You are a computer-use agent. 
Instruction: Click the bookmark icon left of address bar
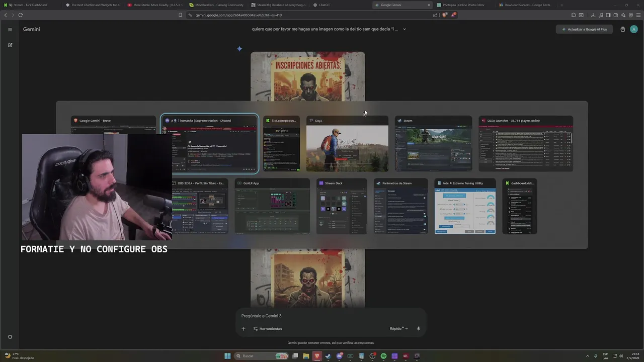pyautogui.click(x=180, y=15)
